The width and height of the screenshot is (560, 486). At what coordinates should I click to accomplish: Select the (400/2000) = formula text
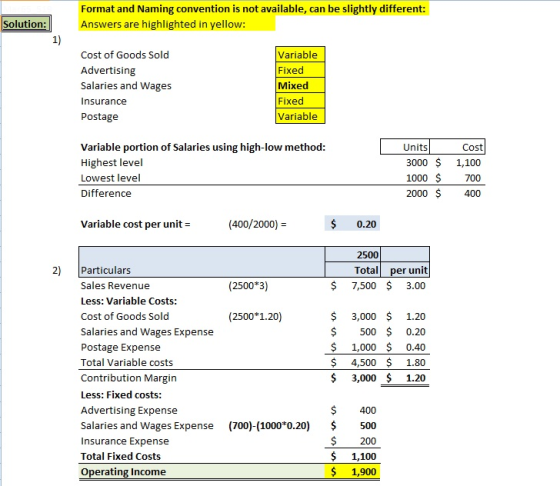coord(257,224)
